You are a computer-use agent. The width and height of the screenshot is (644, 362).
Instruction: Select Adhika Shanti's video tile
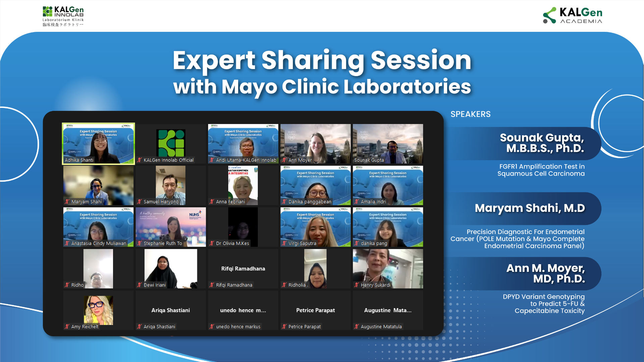(98, 143)
